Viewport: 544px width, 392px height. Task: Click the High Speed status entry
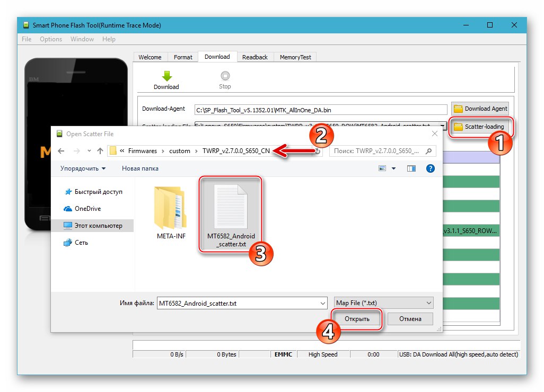323,354
